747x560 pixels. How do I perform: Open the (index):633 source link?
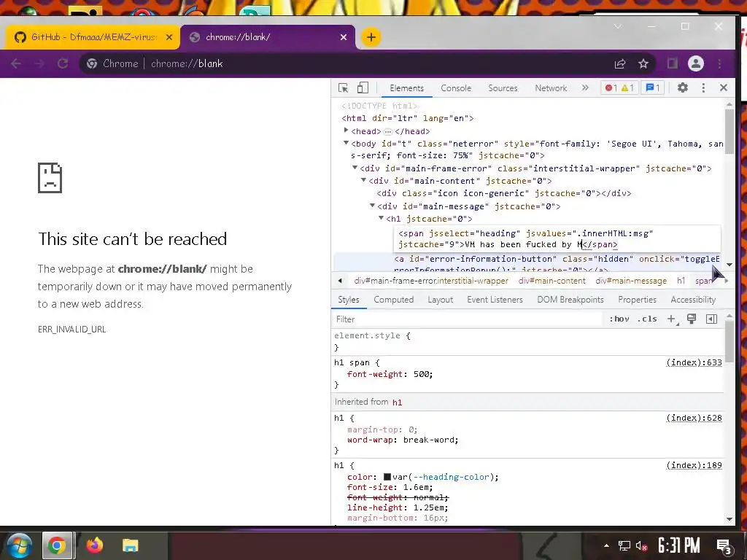pos(694,362)
